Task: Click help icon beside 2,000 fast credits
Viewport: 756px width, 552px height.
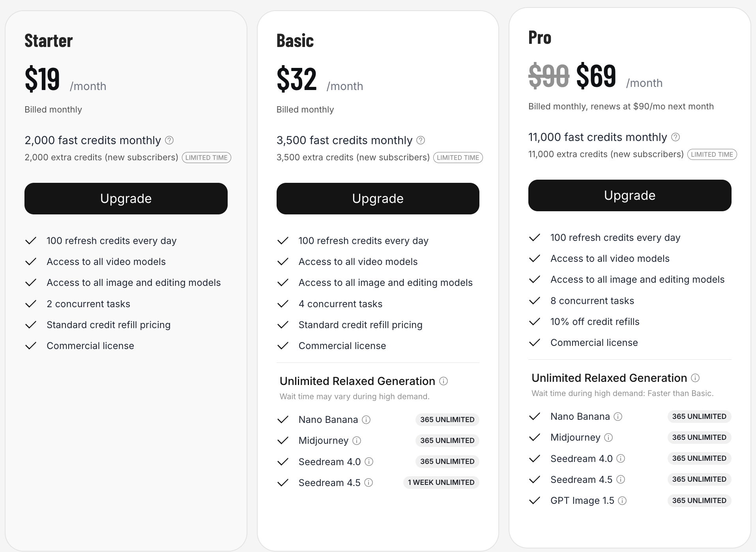Action: pos(169,140)
